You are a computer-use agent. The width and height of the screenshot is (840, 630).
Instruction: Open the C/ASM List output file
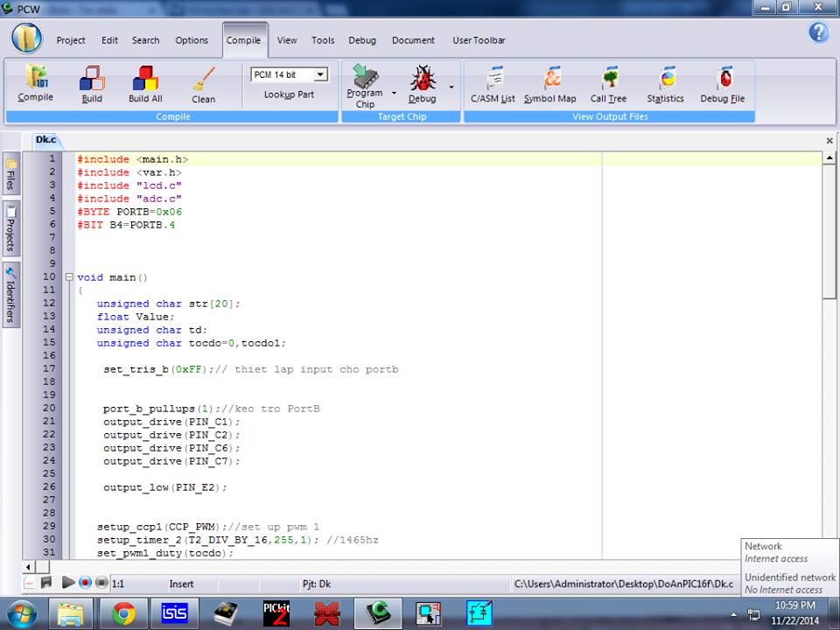(493, 84)
